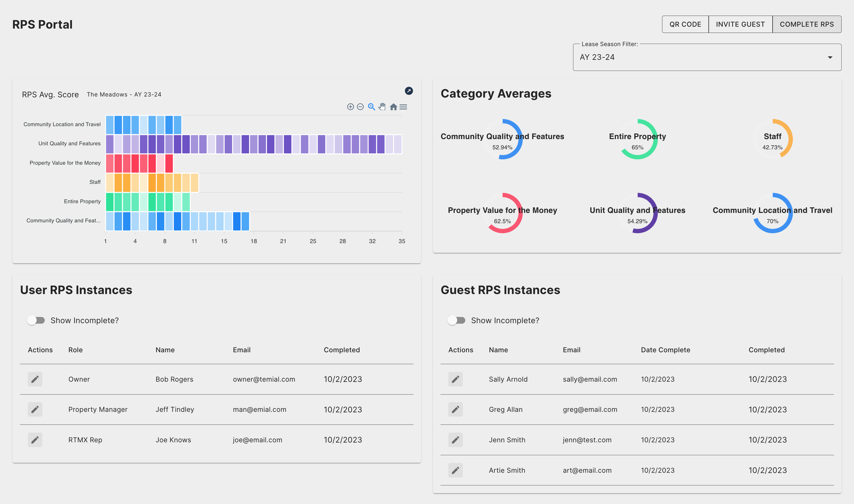Click the chart zoom out minus icon

tap(360, 107)
